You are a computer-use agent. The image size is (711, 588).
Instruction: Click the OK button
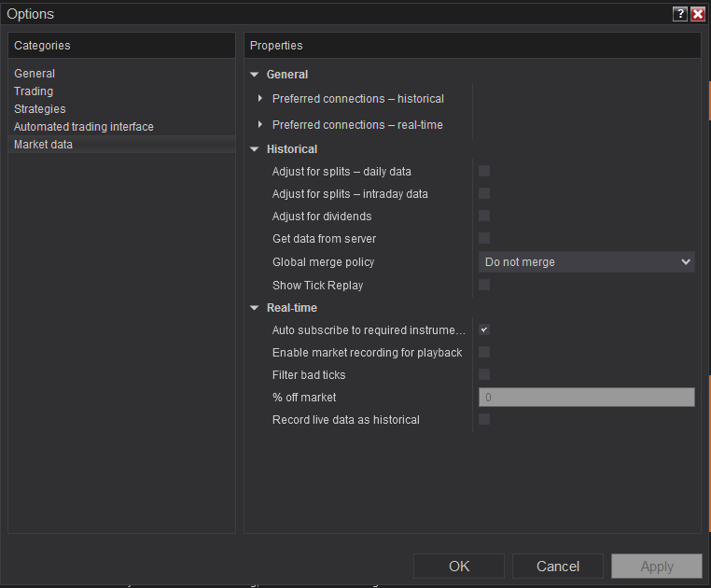point(459,566)
